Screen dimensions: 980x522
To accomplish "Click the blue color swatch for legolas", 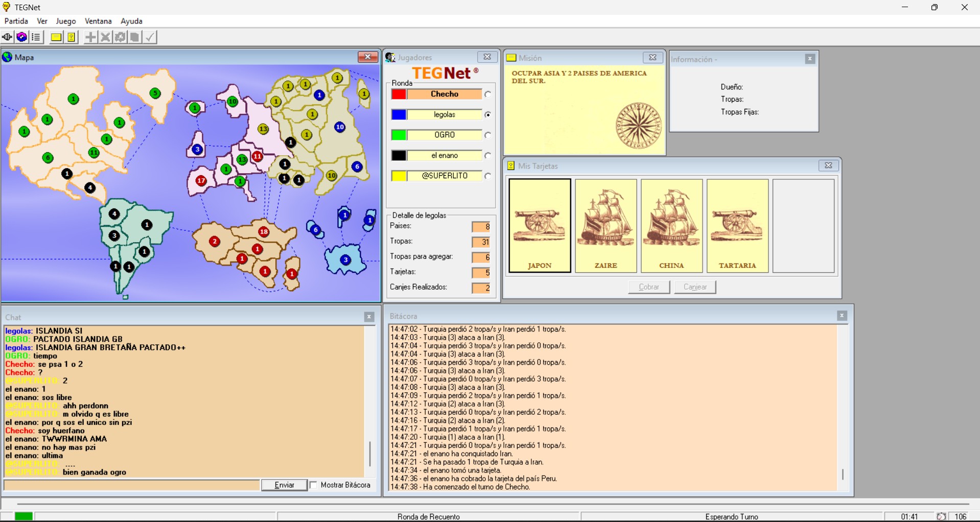I will (399, 115).
